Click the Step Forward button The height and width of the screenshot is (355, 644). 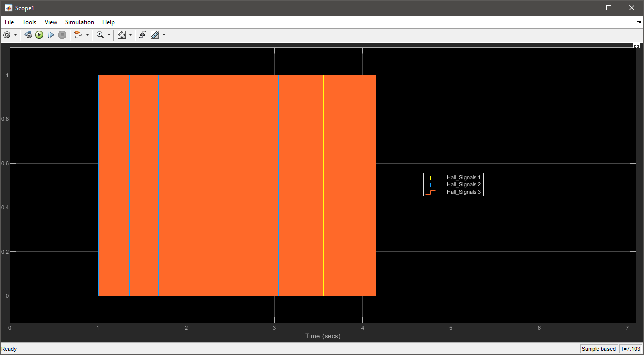point(51,35)
